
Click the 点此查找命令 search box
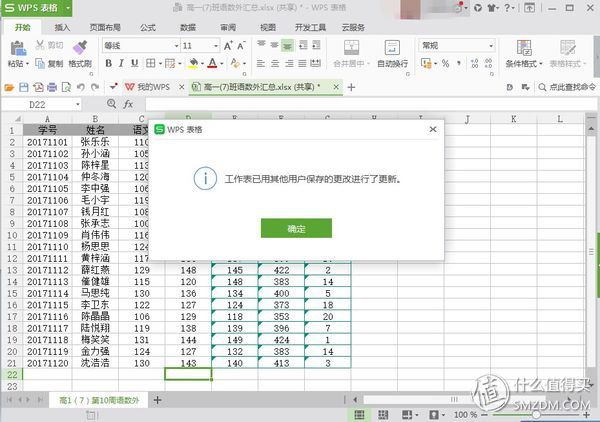tap(567, 87)
